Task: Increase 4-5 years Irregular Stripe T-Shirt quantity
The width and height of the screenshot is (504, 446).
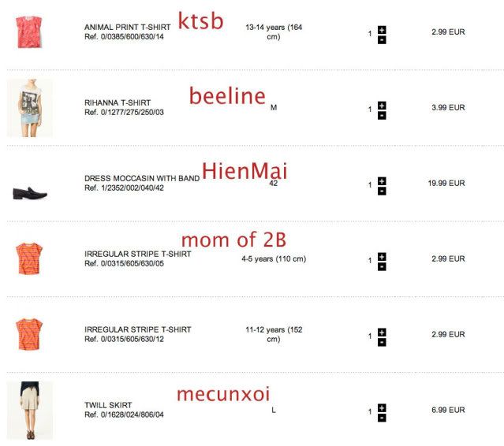Action: tap(382, 256)
